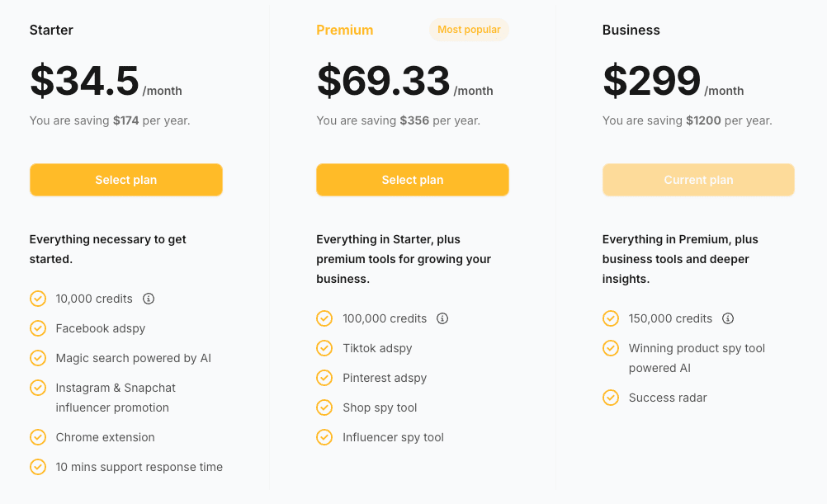Click info icon beside 10,000 credits
This screenshot has height=504, width=827.
(x=149, y=299)
